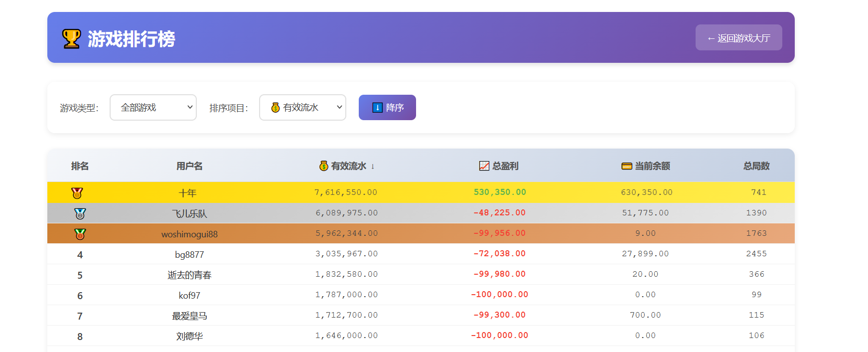Image resolution: width=868 pixels, height=352 pixels.
Task: Open the 全部游戏 game type dropdown
Action: [153, 108]
